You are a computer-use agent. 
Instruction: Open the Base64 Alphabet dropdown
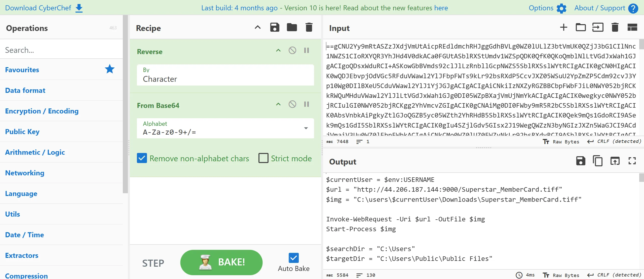[306, 128]
